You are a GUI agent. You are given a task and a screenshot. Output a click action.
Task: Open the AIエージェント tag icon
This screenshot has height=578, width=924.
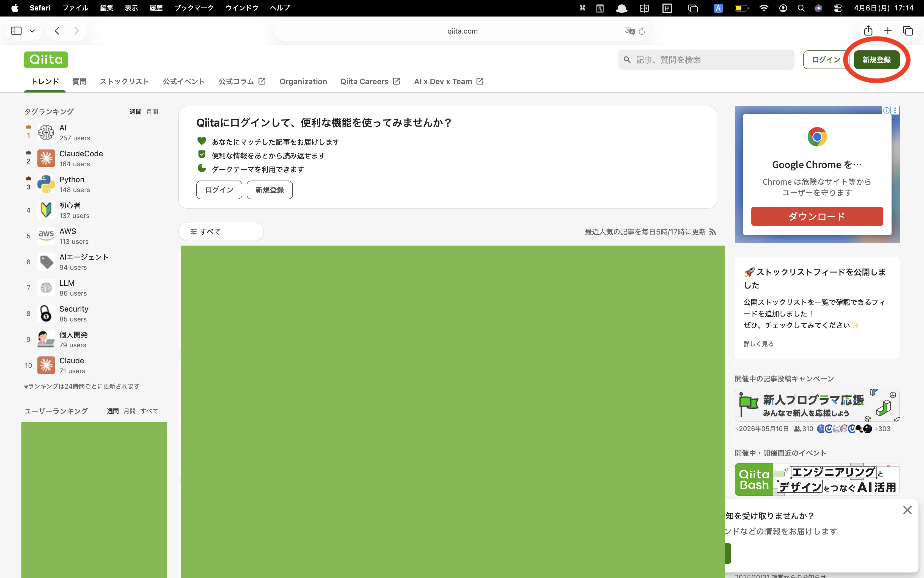coord(46,262)
